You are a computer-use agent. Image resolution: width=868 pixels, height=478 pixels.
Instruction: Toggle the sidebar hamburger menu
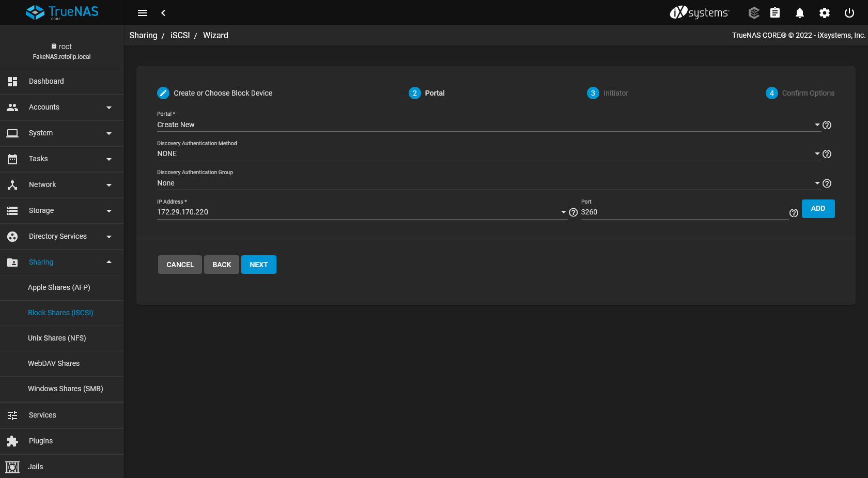(x=143, y=12)
